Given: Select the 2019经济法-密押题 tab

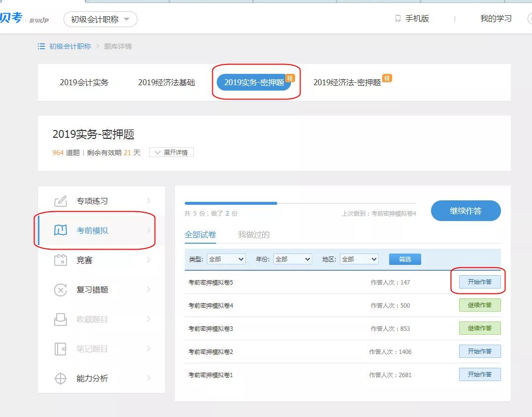Looking at the screenshot, I should 347,82.
